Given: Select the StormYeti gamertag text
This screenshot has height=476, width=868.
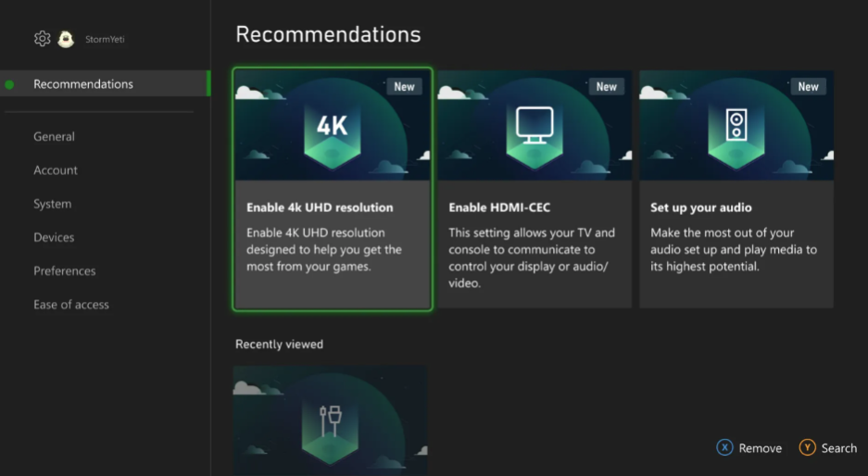Looking at the screenshot, I should coord(105,39).
